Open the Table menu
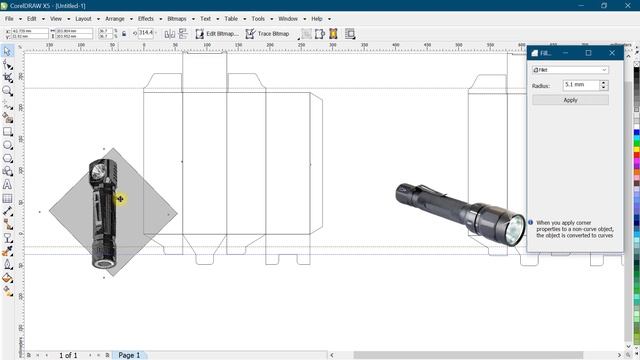Image resolution: width=640 pixels, height=360 pixels. click(231, 19)
